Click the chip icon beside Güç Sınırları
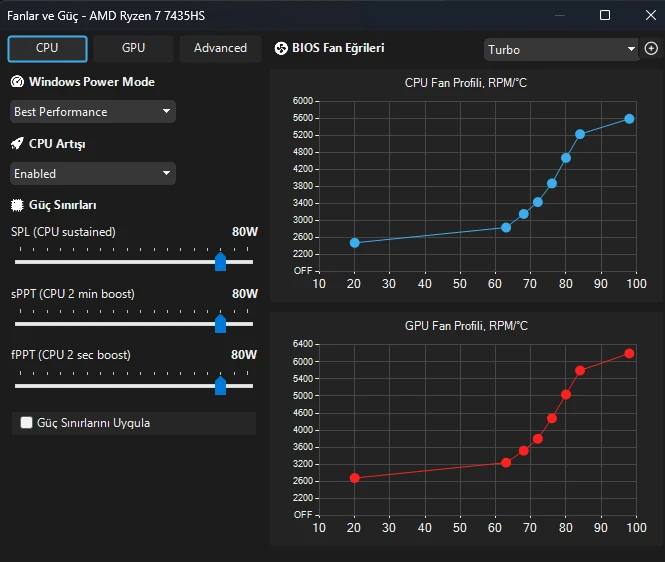The image size is (665, 562). tap(17, 205)
